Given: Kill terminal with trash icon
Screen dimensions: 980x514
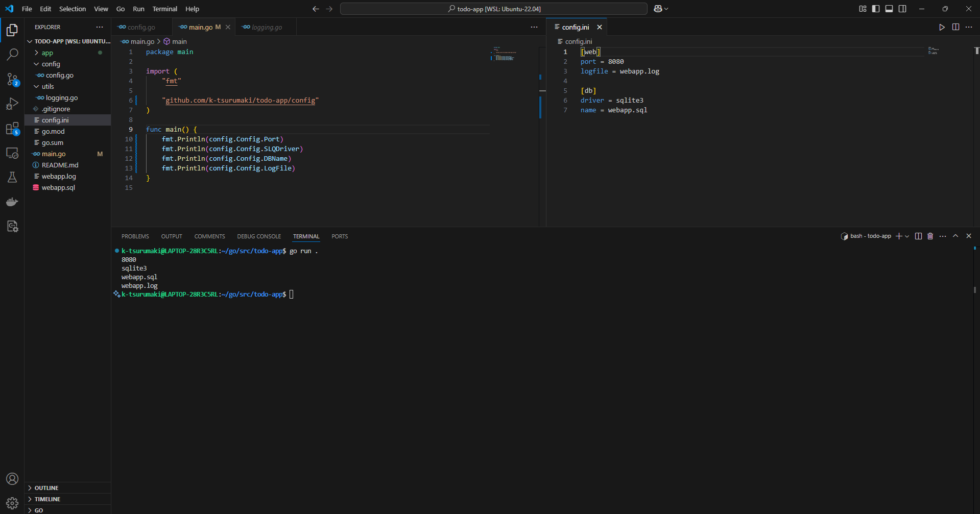Looking at the screenshot, I should pyautogui.click(x=930, y=236).
